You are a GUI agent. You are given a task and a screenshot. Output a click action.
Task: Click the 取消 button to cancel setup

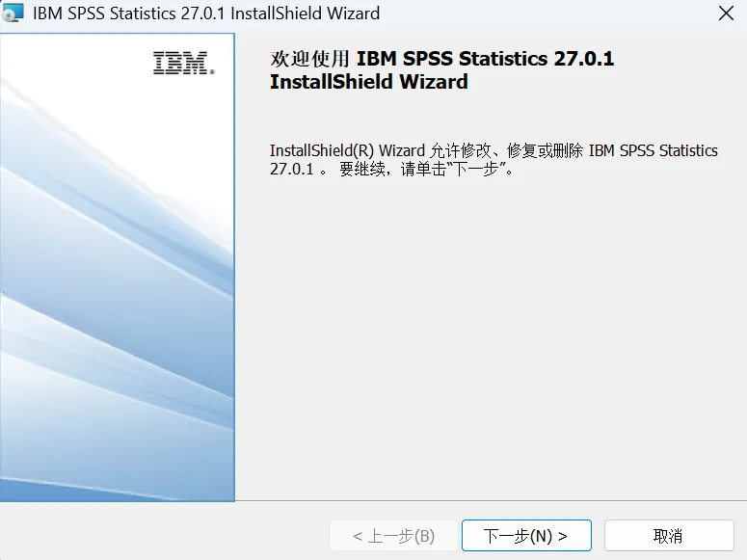669,536
